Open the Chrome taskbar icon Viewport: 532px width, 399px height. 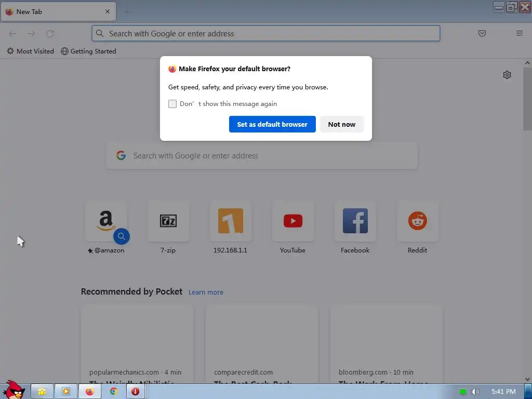(x=114, y=392)
